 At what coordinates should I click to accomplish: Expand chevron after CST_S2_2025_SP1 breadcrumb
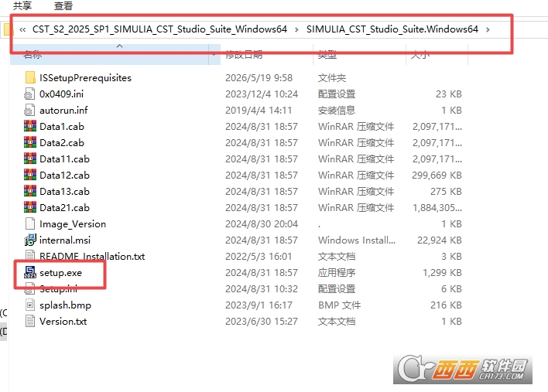coord(296,29)
